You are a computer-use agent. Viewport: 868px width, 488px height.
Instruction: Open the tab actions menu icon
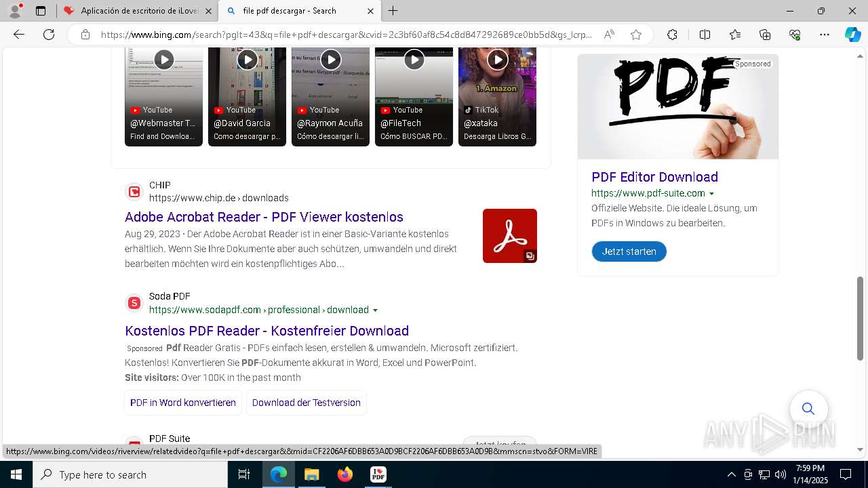[x=41, y=11]
